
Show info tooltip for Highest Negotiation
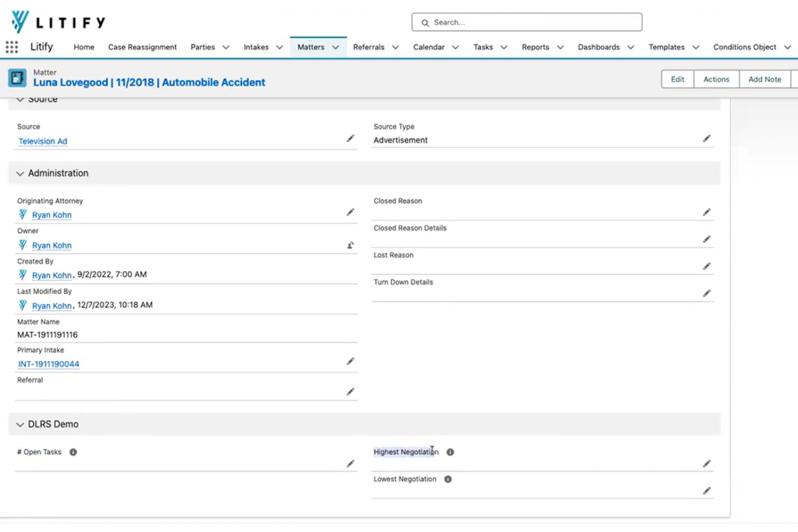(x=450, y=452)
